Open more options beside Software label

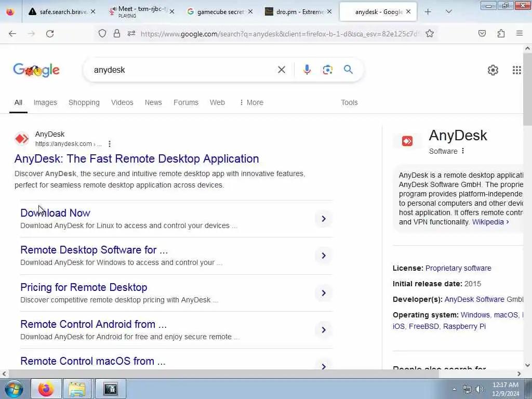point(463,151)
